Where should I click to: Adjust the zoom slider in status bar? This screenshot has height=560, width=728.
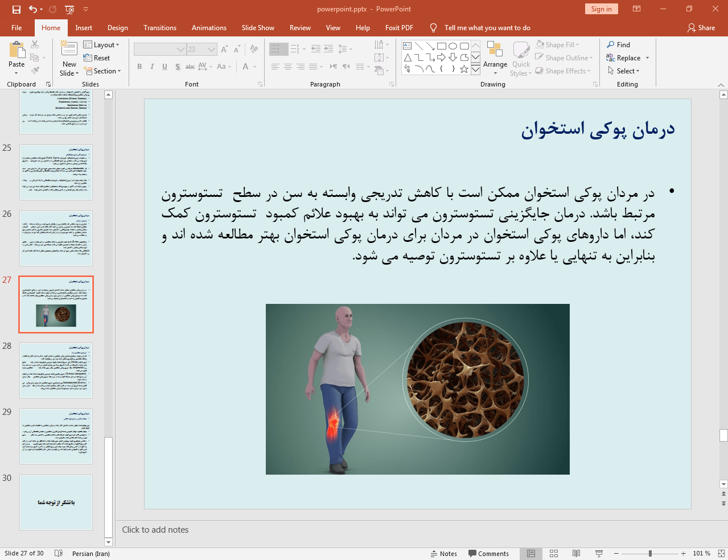point(650,553)
